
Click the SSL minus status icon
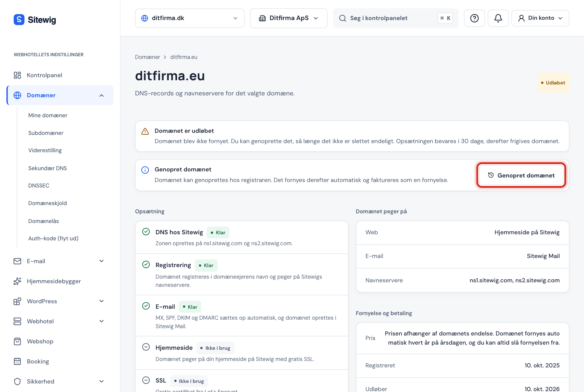click(146, 380)
